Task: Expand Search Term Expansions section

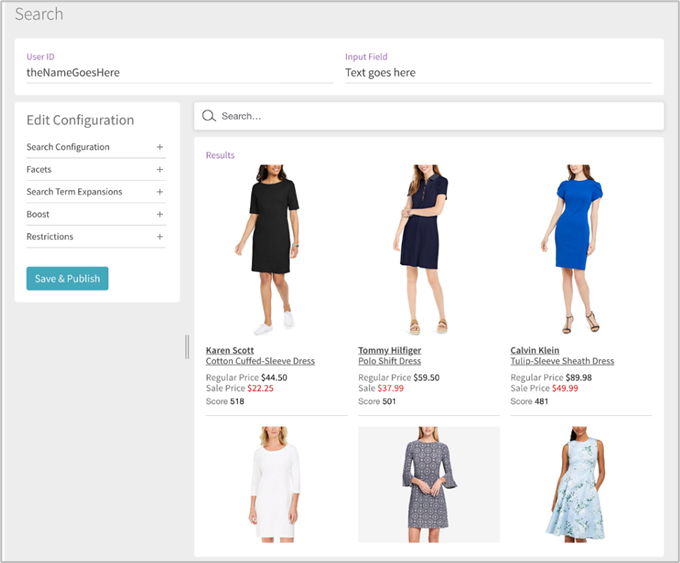Action: point(96,192)
